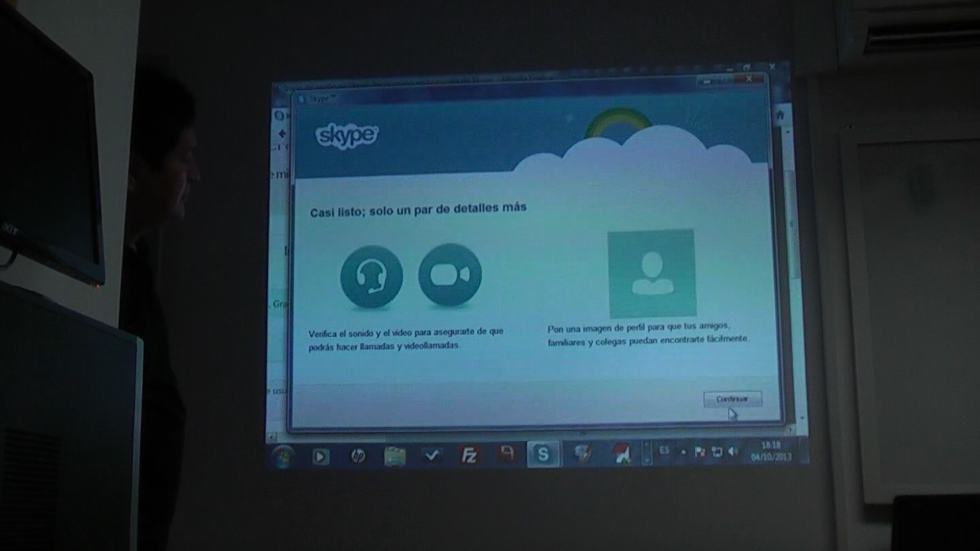Minimize the Skype setup window
Viewport: 980px width, 551px height.
pyautogui.click(x=707, y=81)
